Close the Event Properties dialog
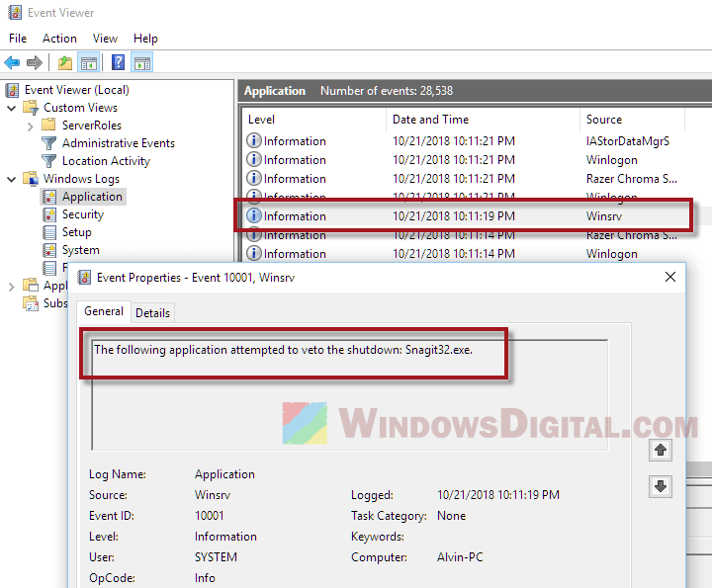 (x=670, y=277)
